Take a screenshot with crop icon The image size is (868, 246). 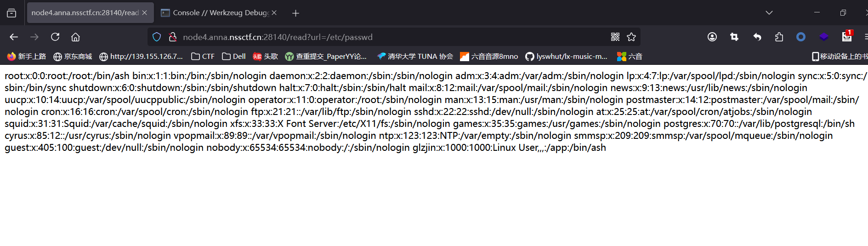tap(734, 37)
